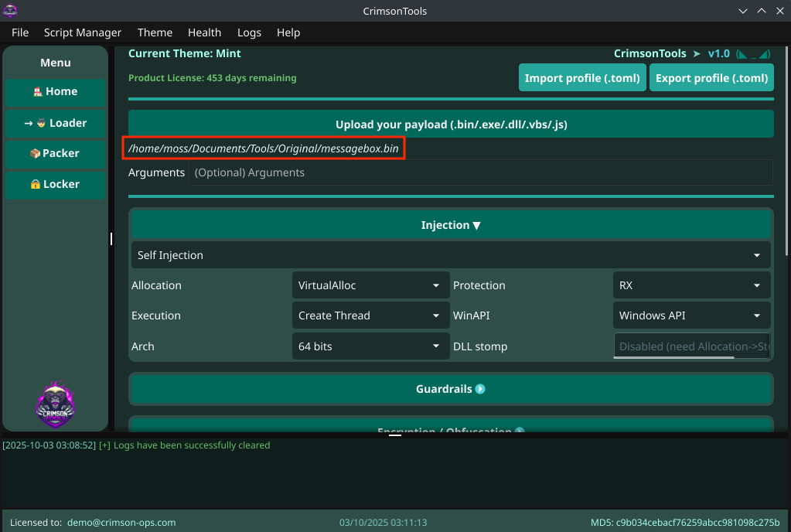Image resolution: width=791 pixels, height=532 pixels.
Task: Open the Allocation VirtualAlloc dropdown
Action: coord(370,285)
